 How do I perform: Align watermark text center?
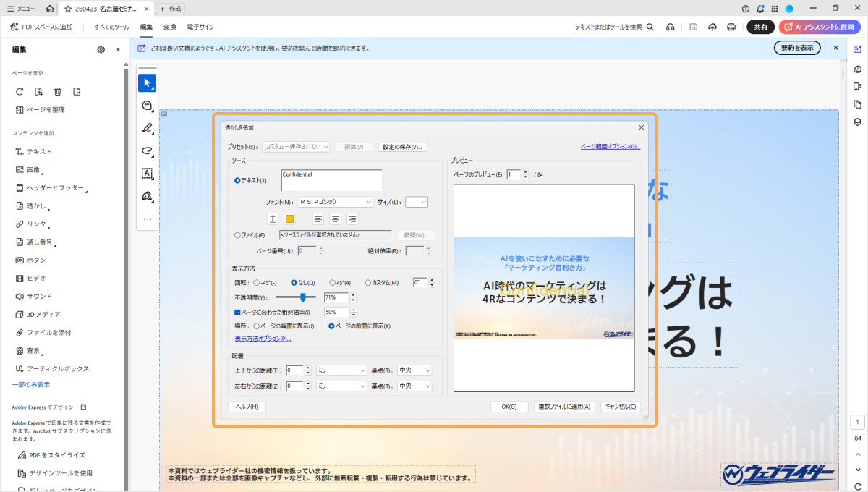pyautogui.click(x=336, y=219)
